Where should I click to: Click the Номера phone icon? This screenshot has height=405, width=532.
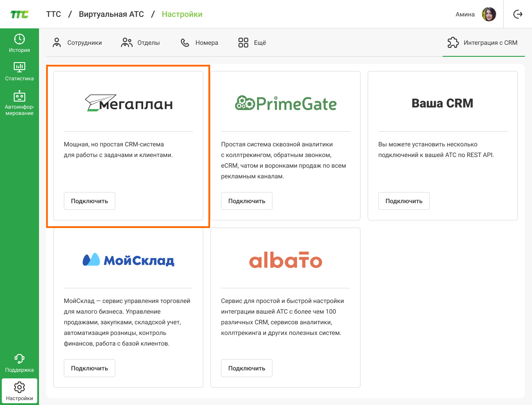click(x=185, y=43)
